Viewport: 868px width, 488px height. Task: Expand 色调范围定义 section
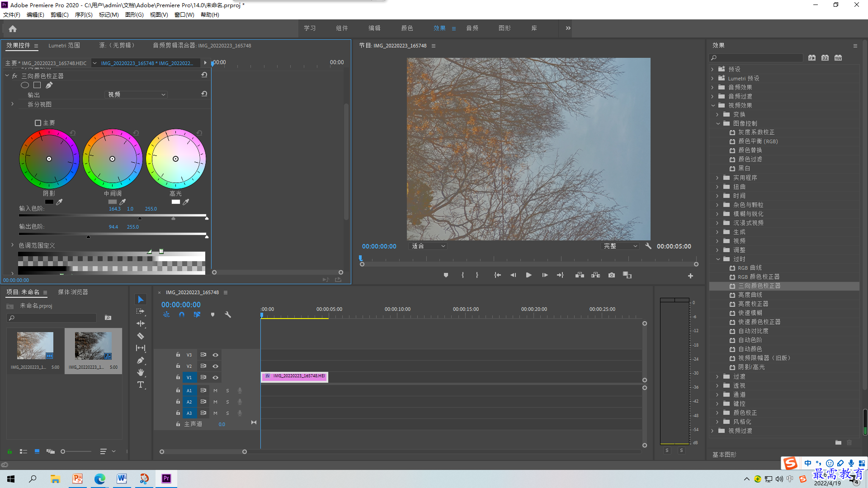pyautogui.click(x=13, y=245)
